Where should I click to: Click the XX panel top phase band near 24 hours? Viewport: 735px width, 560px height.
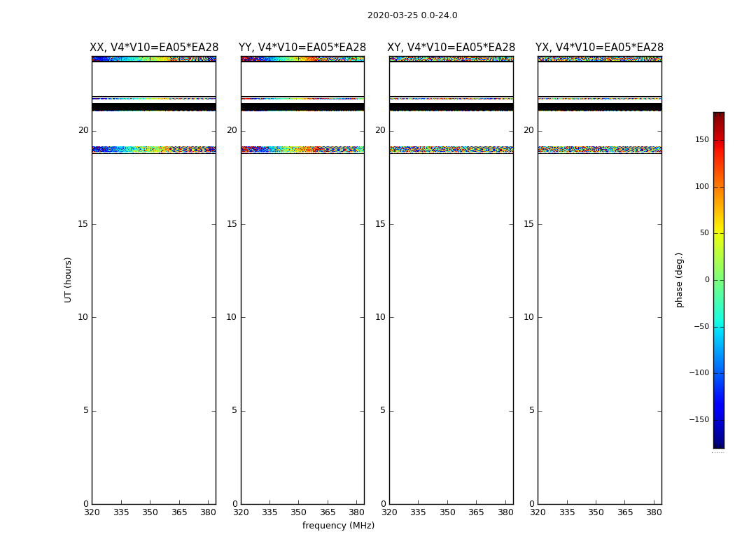(x=154, y=59)
